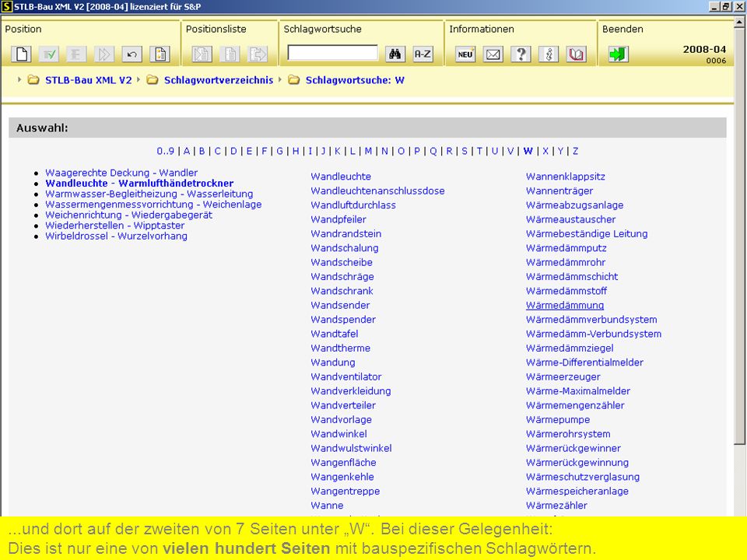
Task: Select letter A in alphabet index
Action: (187, 151)
